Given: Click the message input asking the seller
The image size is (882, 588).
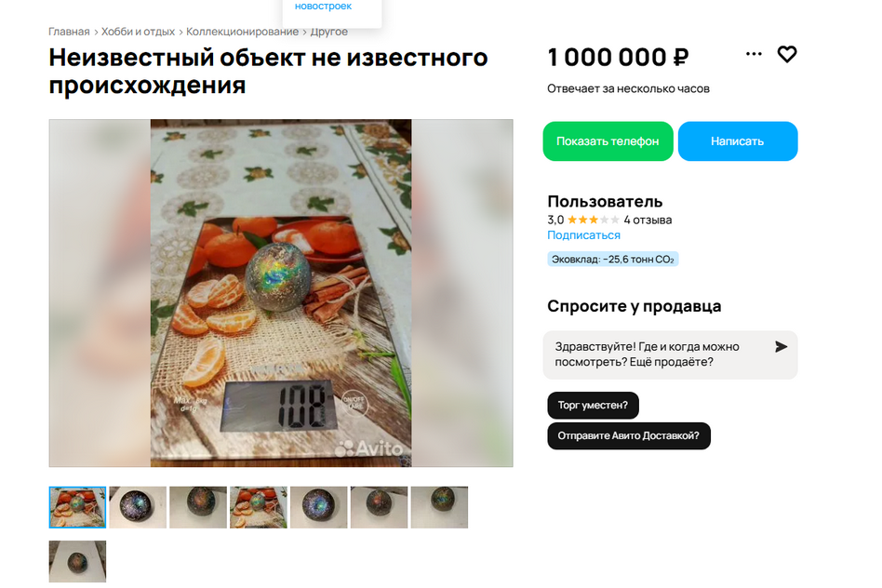Looking at the screenshot, I should 658,354.
